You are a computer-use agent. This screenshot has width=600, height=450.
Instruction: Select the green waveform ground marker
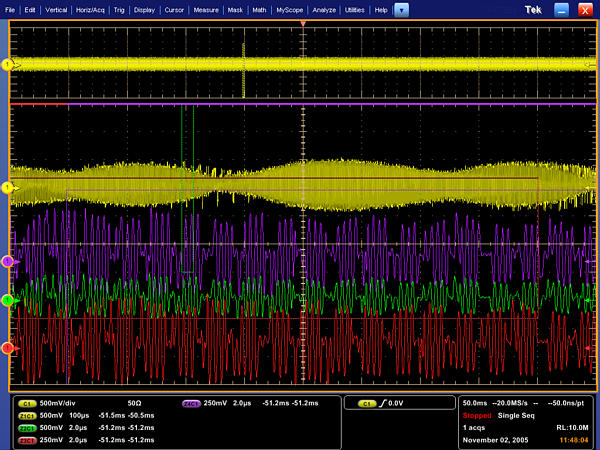pyautogui.click(x=8, y=300)
